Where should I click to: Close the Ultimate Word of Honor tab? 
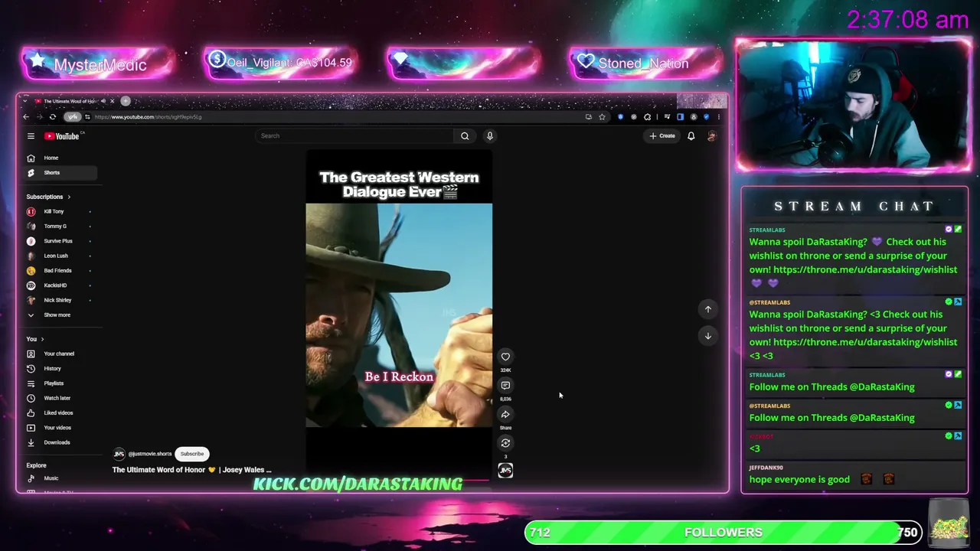pos(112,101)
